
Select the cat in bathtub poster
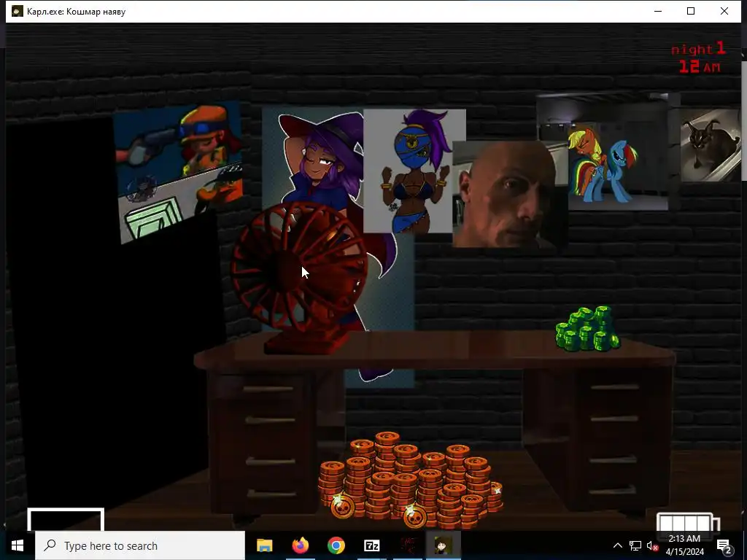[711, 145]
